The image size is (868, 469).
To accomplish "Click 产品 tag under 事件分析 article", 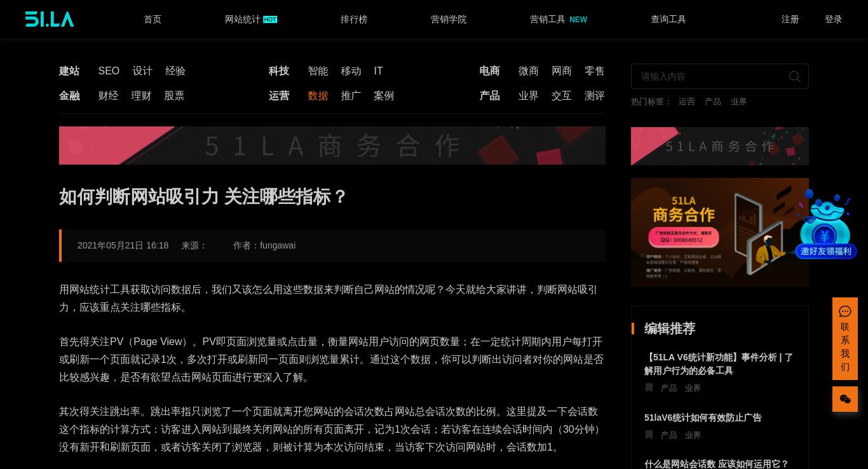I will (669, 388).
